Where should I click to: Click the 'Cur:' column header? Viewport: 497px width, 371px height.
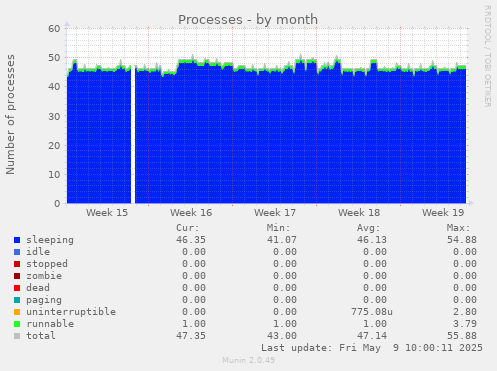(x=188, y=228)
